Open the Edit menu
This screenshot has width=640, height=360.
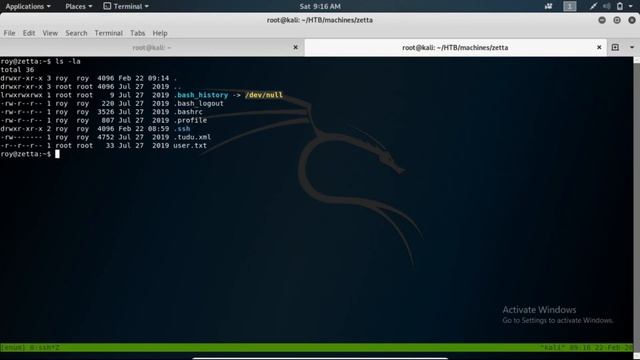(29, 33)
